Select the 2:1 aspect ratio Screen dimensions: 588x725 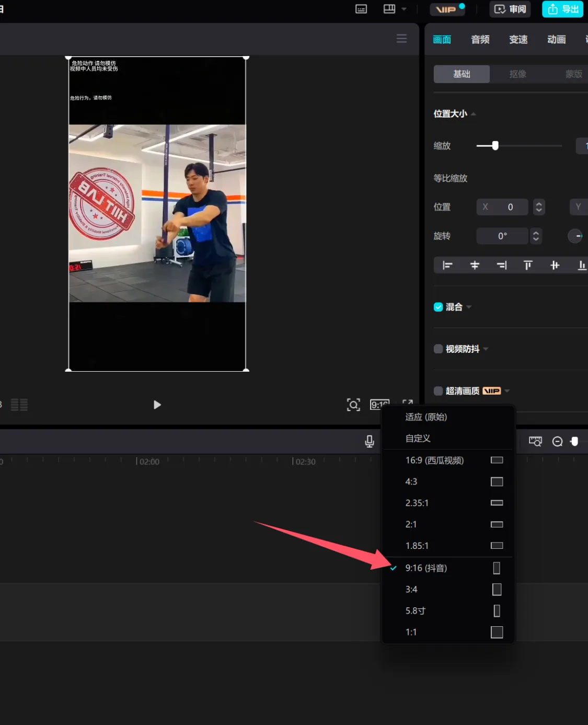pyautogui.click(x=448, y=525)
